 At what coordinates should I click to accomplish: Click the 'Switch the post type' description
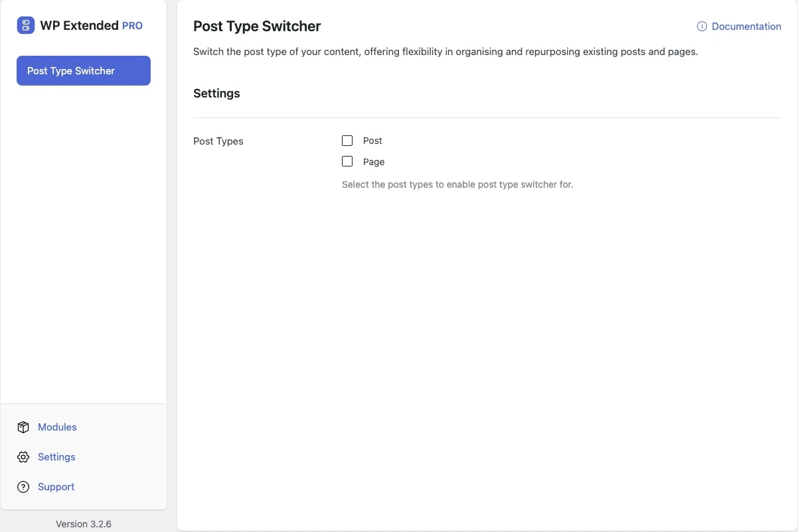coord(445,52)
